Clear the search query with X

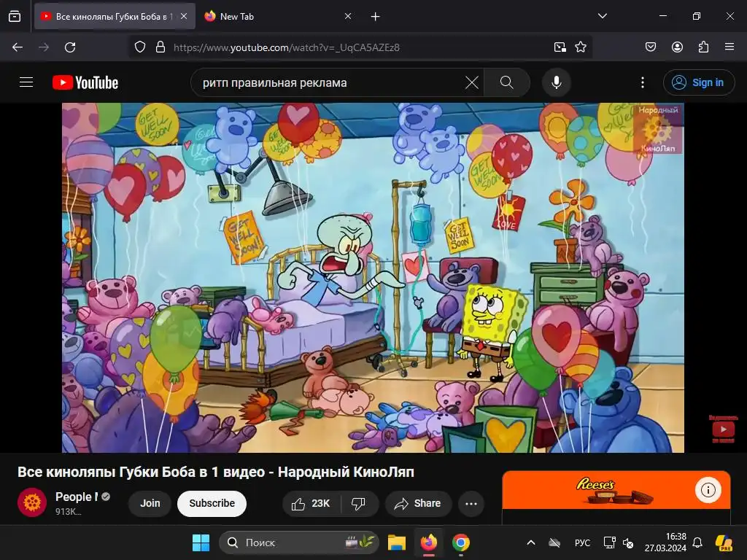tap(472, 83)
